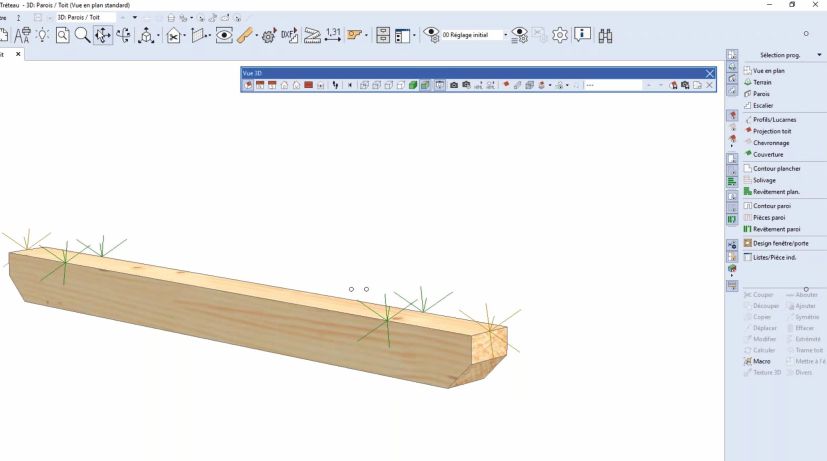Image resolution: width=827 pixels, height=461 pixels.
Task: Click the Macro button
Action: [761, 361]
